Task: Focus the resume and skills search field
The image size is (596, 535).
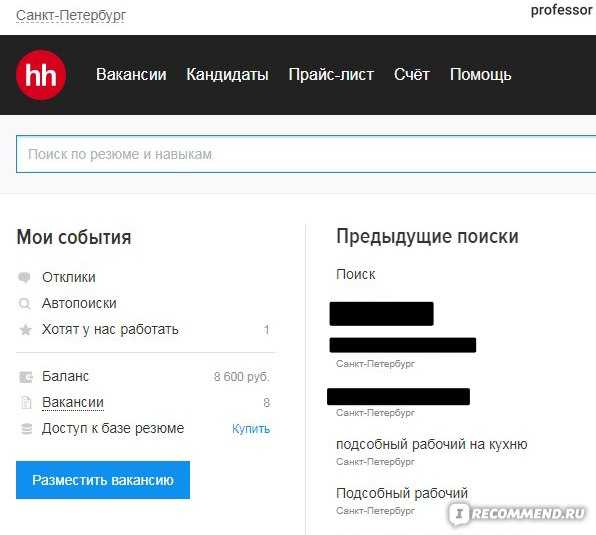Action: [306, 154]
